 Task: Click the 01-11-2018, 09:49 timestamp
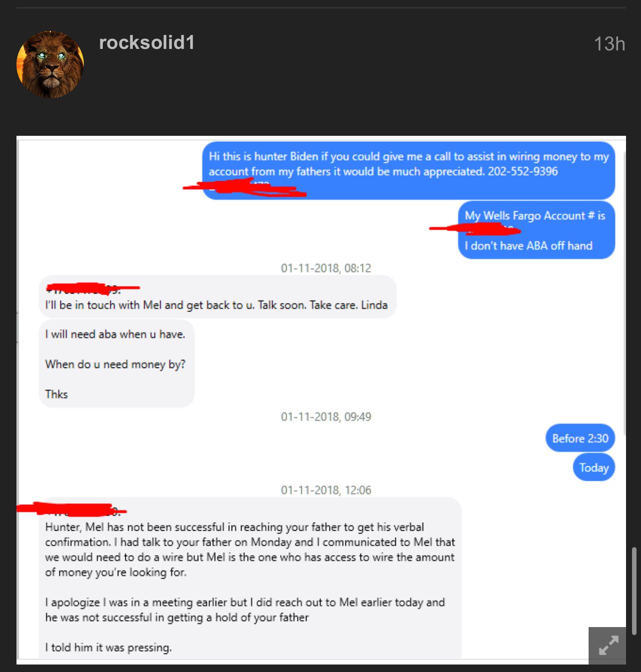click(326, 417)
